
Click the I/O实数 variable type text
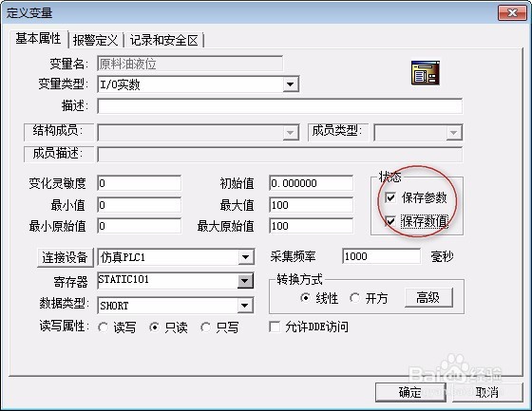[120, 84]
